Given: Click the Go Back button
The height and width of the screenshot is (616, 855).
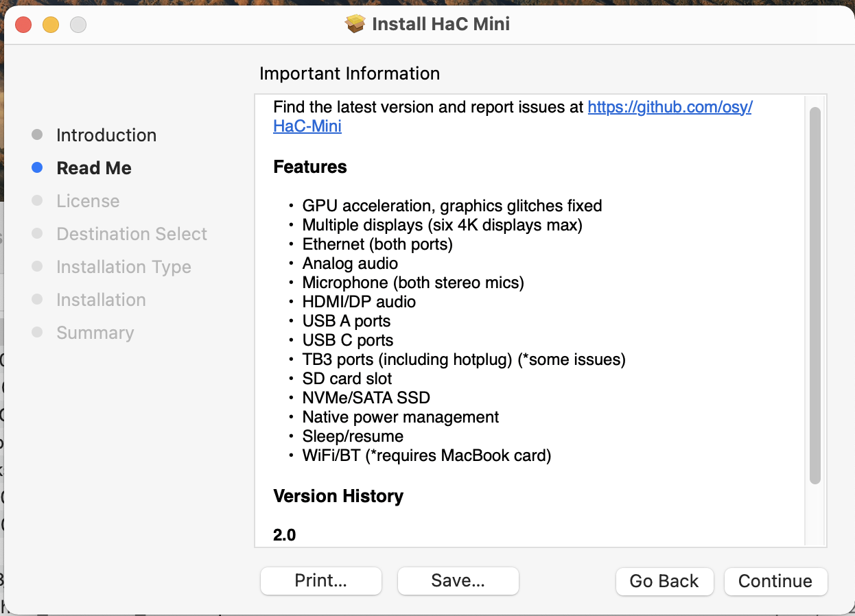Looking at the screenshot, I should click(x=664, y=581).
